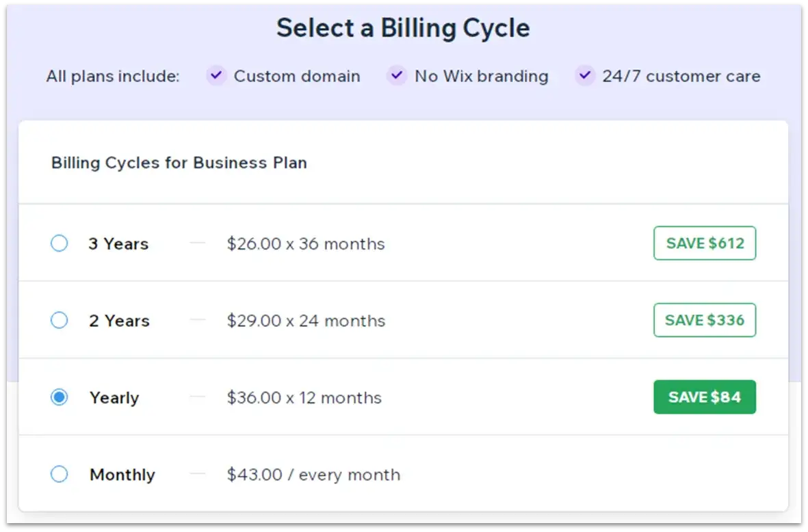Screen dimensions: 808x532
Task: Click the SAVE $336 badge
Action: [705, 320]
